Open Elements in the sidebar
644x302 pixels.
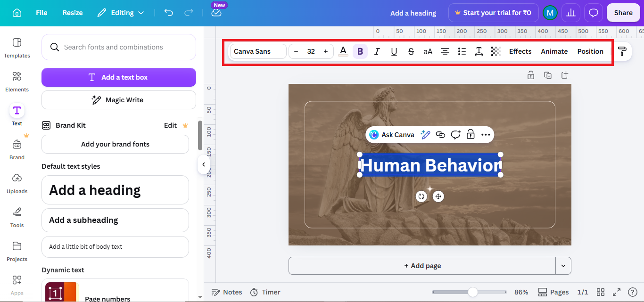pyautogui.click(x=17, y=82)
